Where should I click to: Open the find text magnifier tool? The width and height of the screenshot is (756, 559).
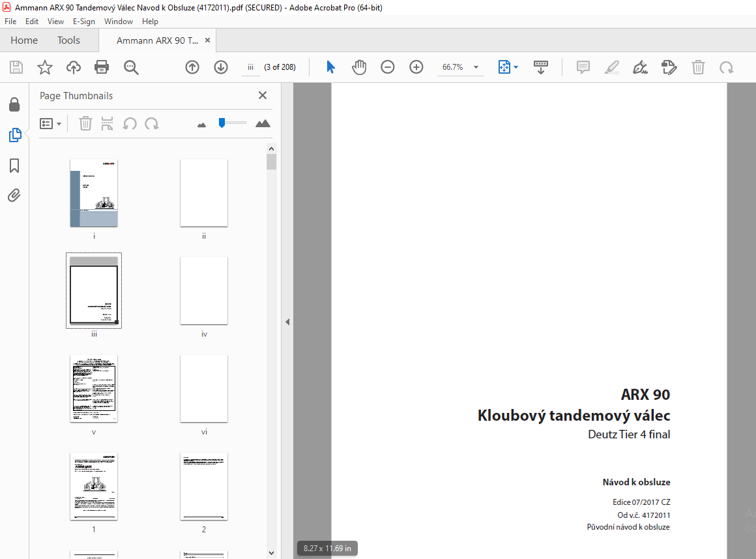point(130,67)
